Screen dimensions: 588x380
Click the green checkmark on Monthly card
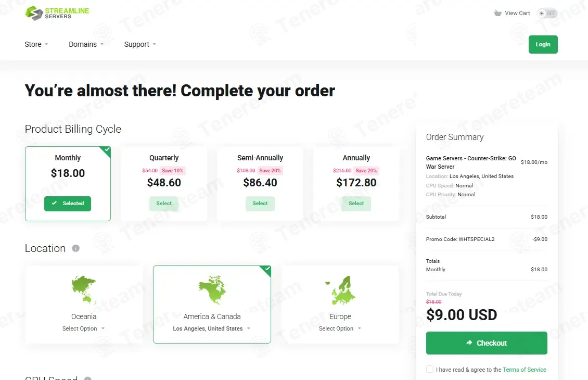[107, 150]
